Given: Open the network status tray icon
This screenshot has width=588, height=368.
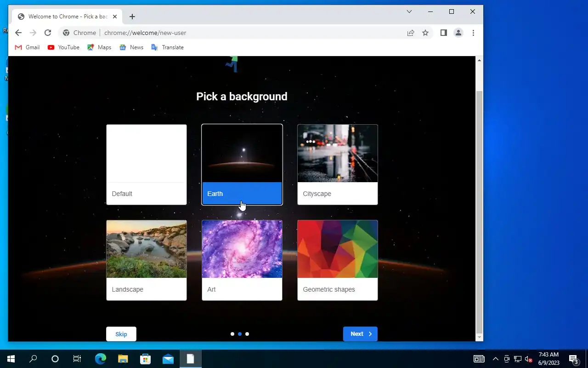Looking at the screenshot, I should [518, 359].
